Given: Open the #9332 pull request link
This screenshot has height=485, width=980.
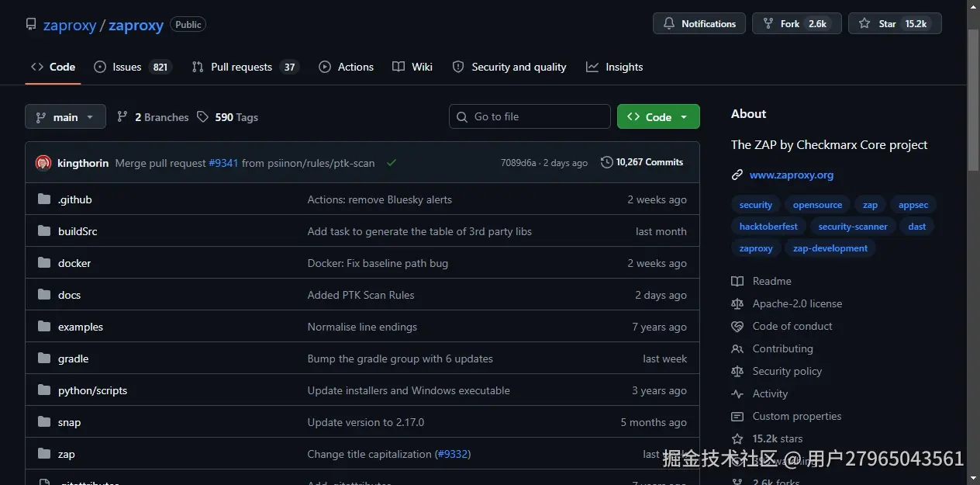Looking at the screenshot, I should click(x=453, y=454).
